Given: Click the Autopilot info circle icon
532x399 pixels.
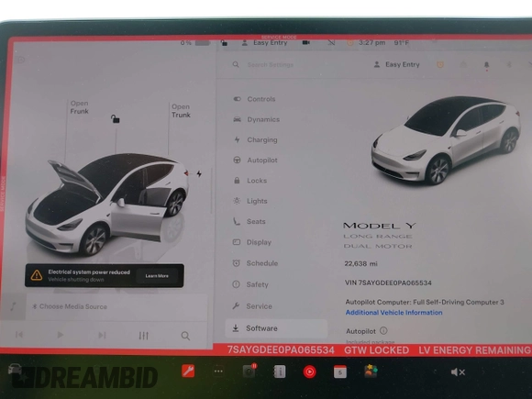Looking at the screenshot, I should 383,330.
